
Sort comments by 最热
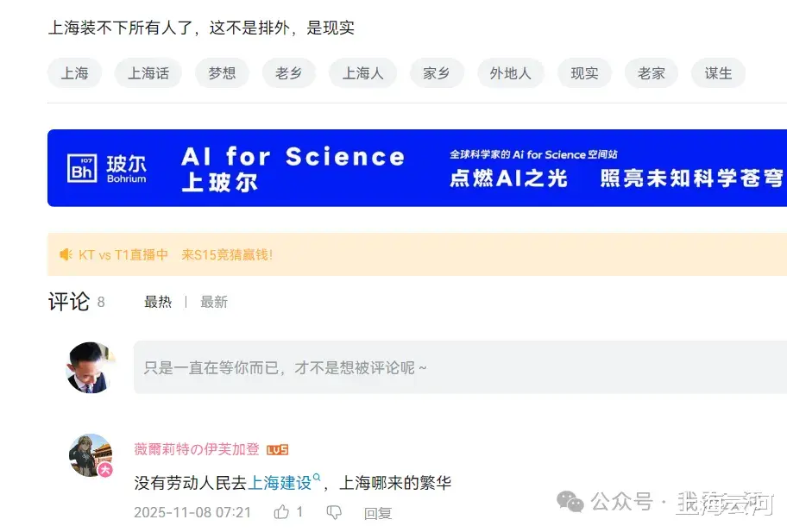click(x=158, y=302)
